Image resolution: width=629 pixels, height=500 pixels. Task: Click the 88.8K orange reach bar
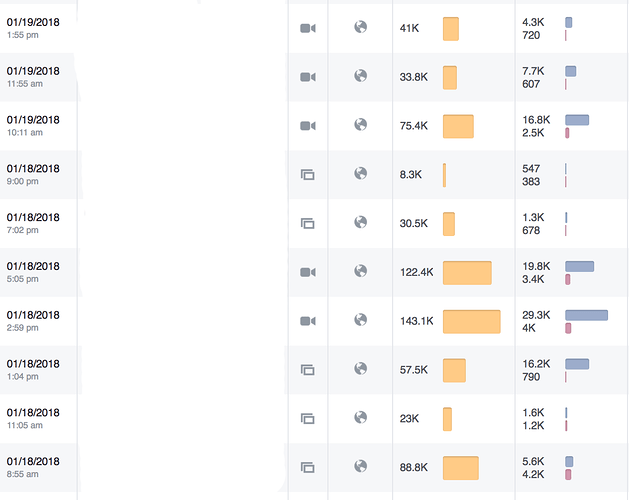pos(461,468)
